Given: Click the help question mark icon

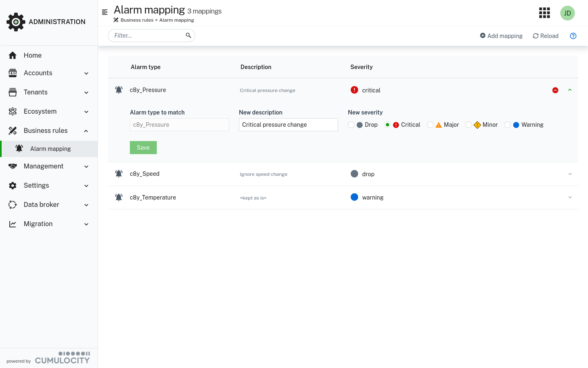Looking at the screenshot, I should [x=573, y=36].
